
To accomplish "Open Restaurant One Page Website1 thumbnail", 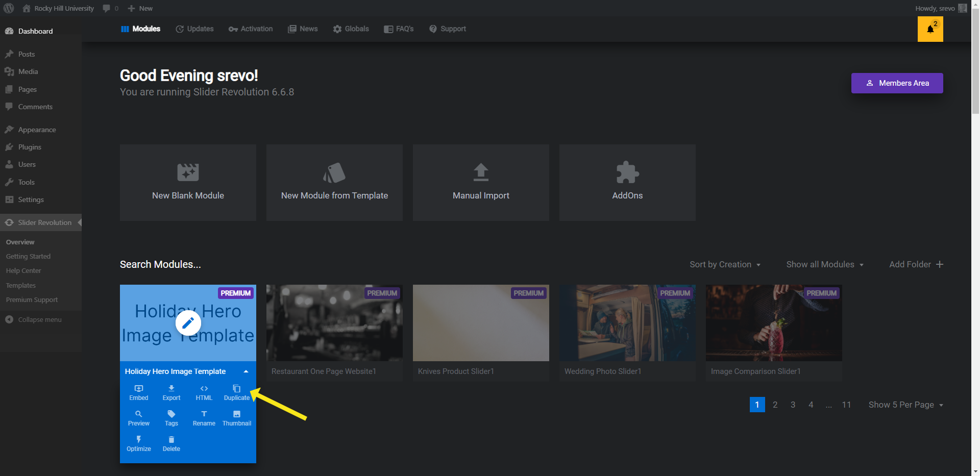I will click(x=334, y=323).
